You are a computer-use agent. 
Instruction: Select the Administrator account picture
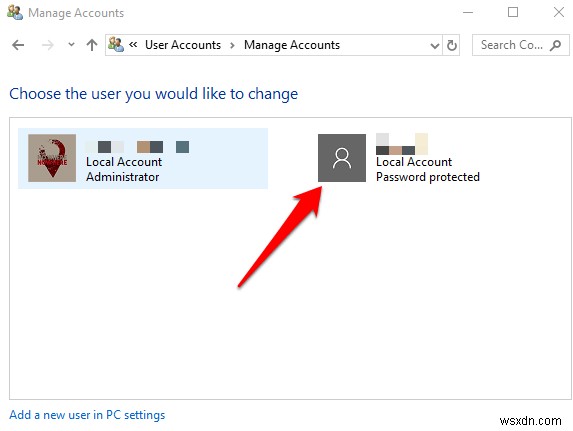pos(52,158)
